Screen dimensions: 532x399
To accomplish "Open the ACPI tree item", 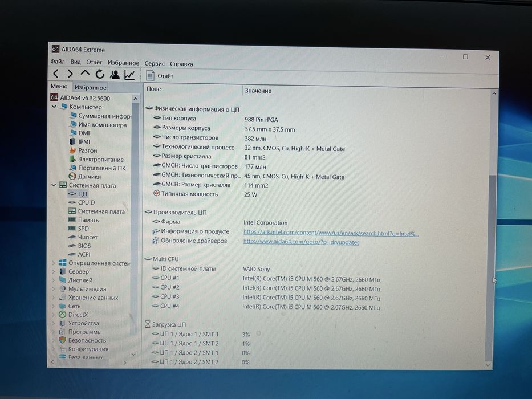I will tap(79, 254).
